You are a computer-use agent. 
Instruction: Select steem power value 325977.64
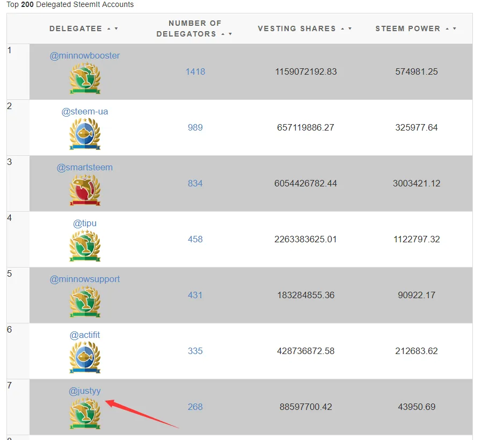click(417, 127)
